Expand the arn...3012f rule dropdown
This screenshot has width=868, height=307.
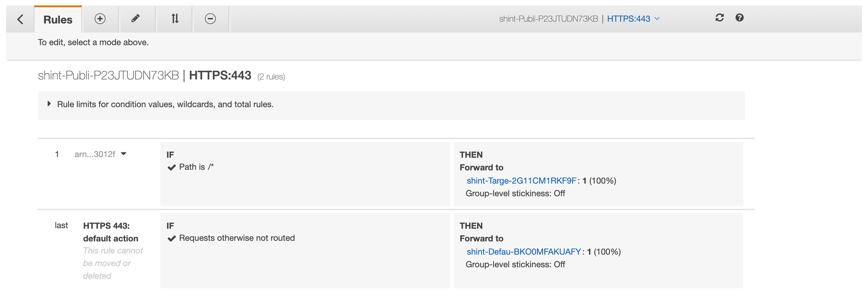124,154
